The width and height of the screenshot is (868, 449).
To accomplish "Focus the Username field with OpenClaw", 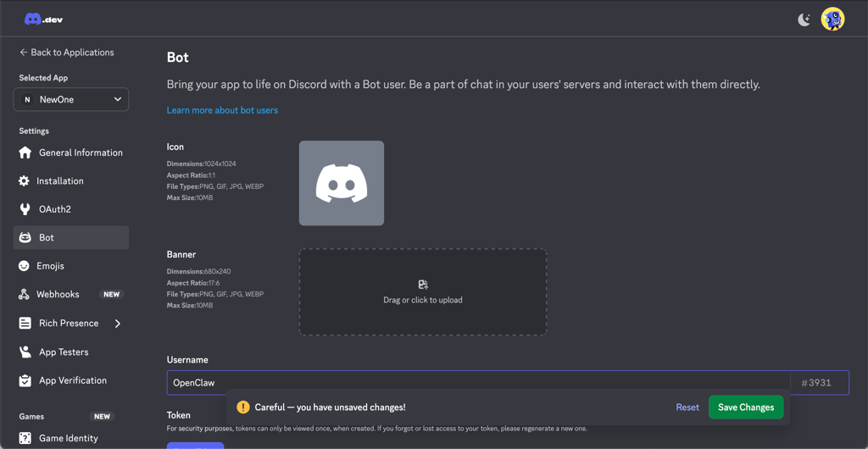I will click(478, 383).
